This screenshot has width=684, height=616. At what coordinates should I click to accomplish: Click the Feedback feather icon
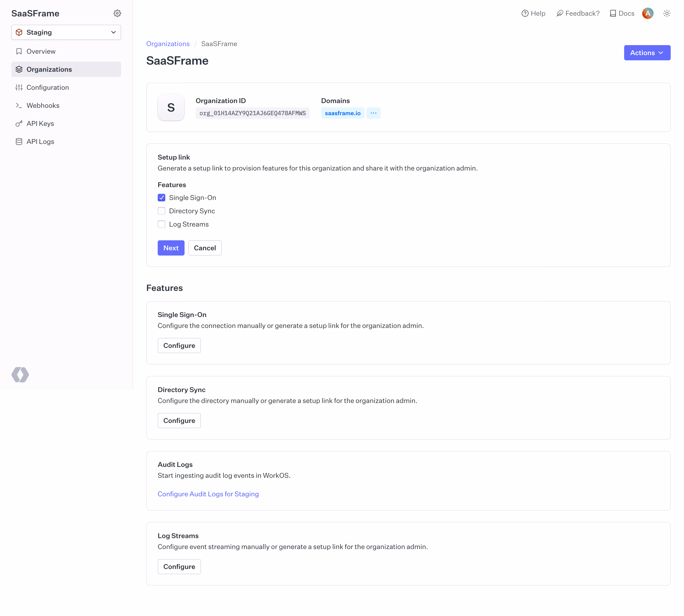point(560,13)
